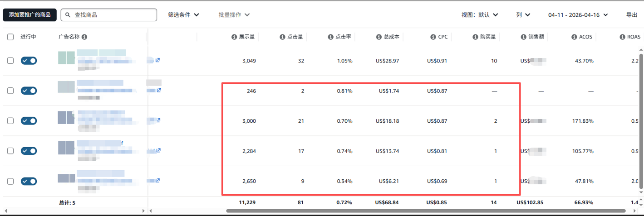The width and height of the screenshot is (644, 216).
Task: Click info icon beside 总成本 column header
Action: (x=379, y=37)
